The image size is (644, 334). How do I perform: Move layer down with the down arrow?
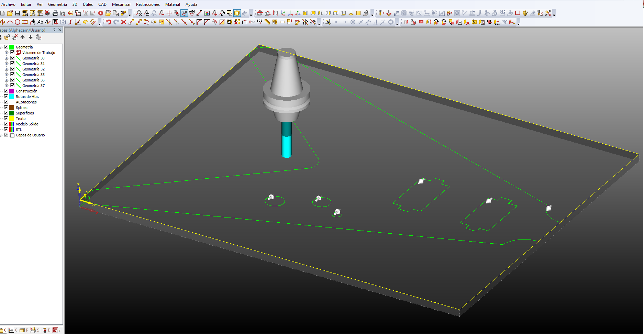pos(30,37)
